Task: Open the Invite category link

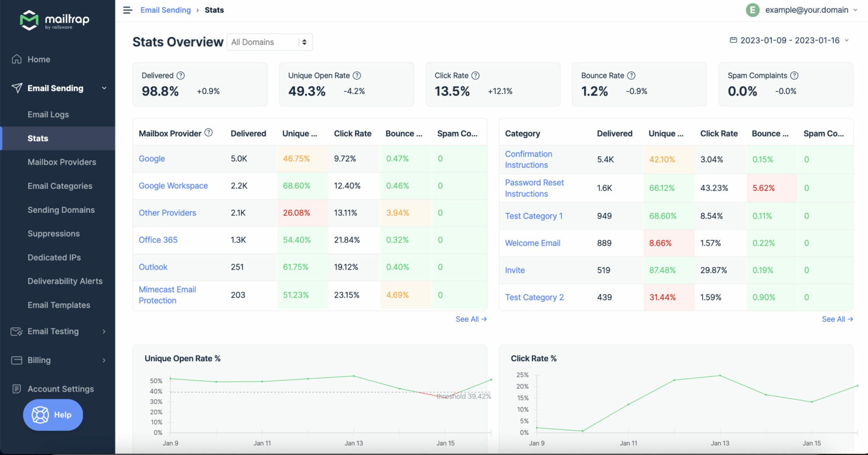Action: 515,270
